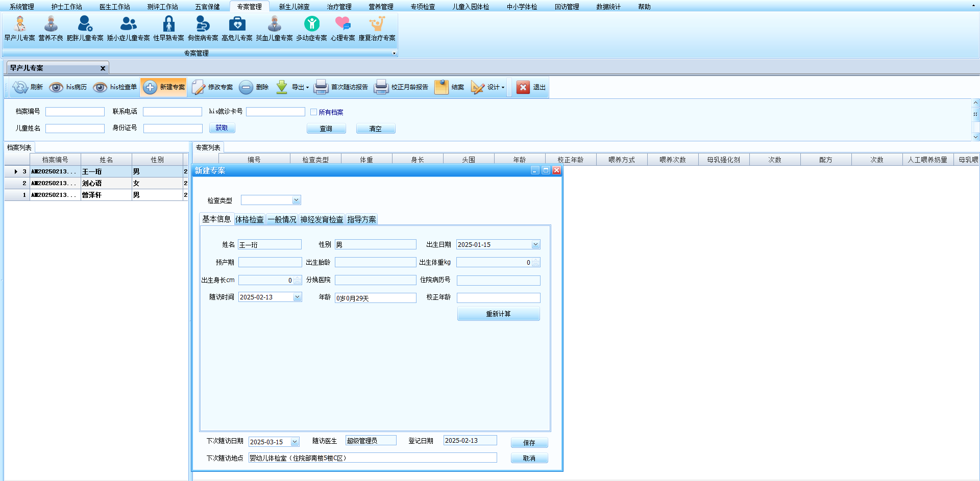Click the 校正年龄 field in dialog
The image size is (980, 481).
point(499,298)
